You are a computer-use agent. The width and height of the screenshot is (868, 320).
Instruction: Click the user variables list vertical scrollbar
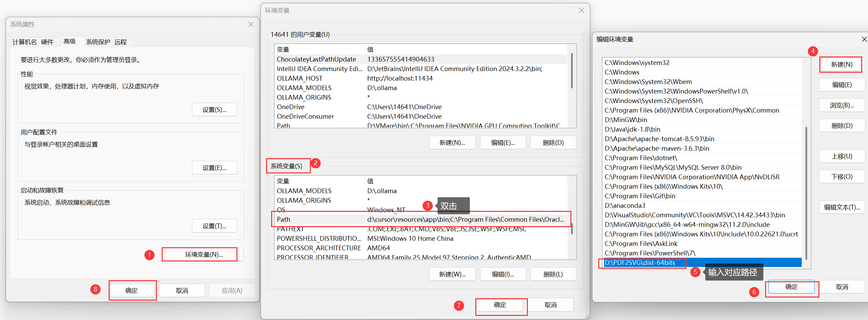click(x=572, y=71)
